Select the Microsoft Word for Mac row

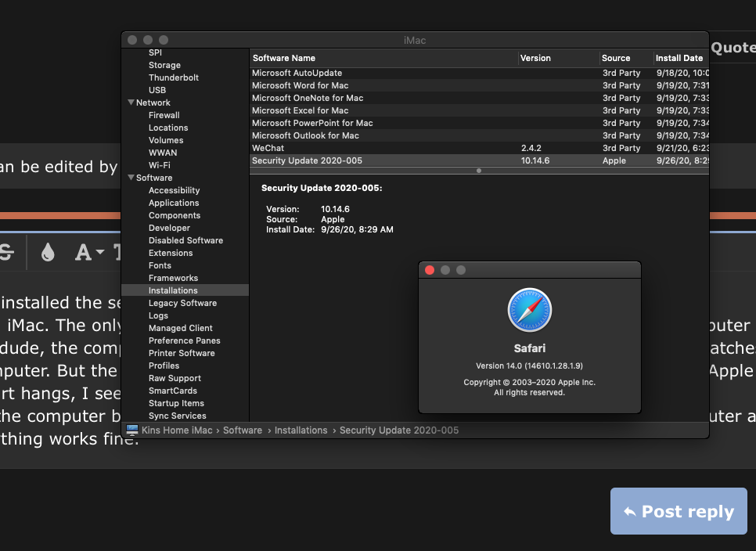point(479,85)
